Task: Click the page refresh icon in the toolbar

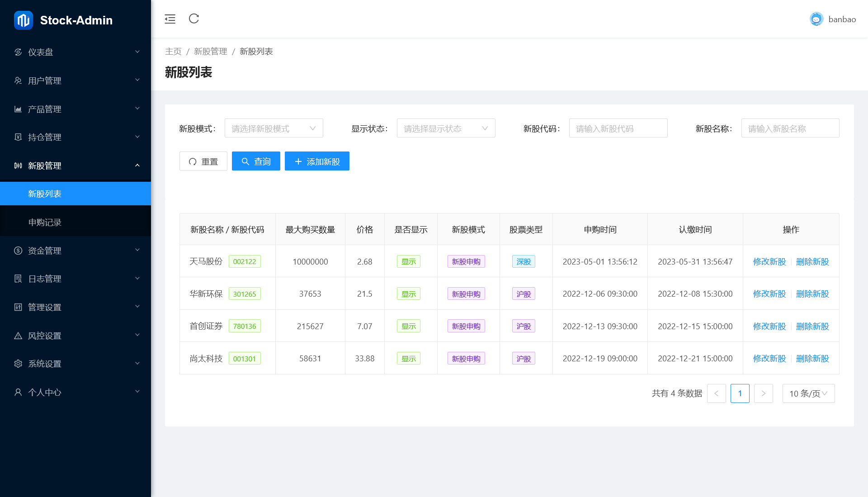Action: pyautogui.click(x=193, y=19)
